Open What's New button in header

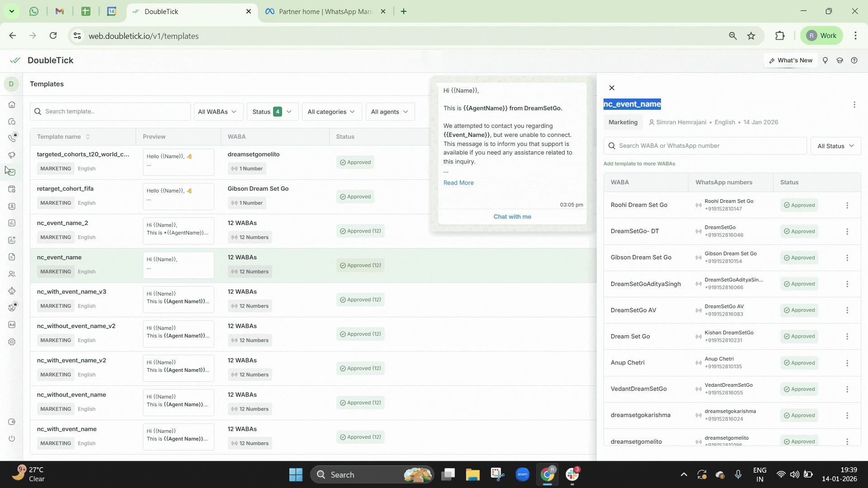(790, 61)
